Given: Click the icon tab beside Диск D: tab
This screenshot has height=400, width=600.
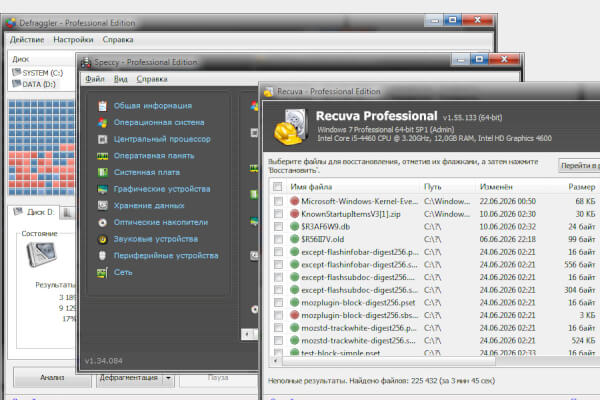Looking at the screenshot, I should pyautogui.click(x=67, y=212).
